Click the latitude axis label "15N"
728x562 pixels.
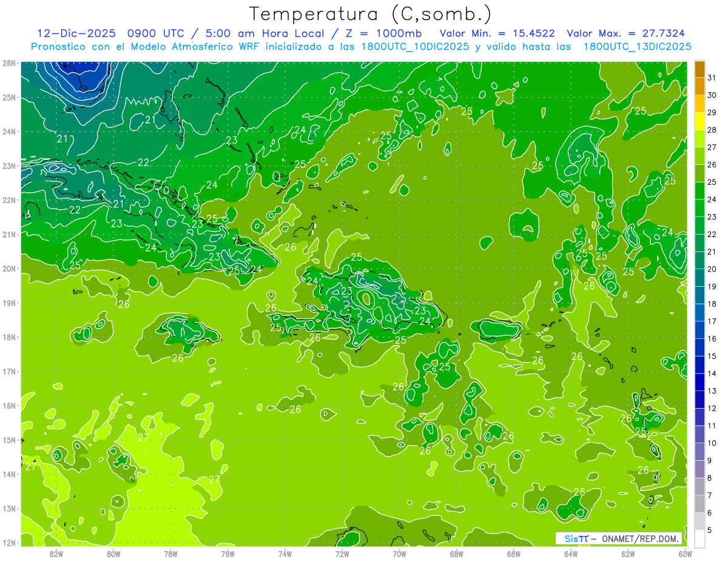click(x=8, y=440)
